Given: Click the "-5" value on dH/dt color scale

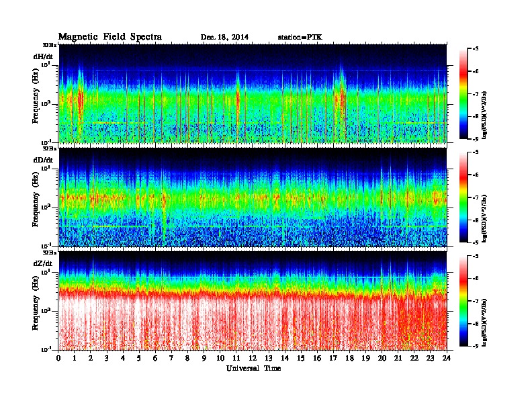Looking at the screenshot, I should click(476, 49).
